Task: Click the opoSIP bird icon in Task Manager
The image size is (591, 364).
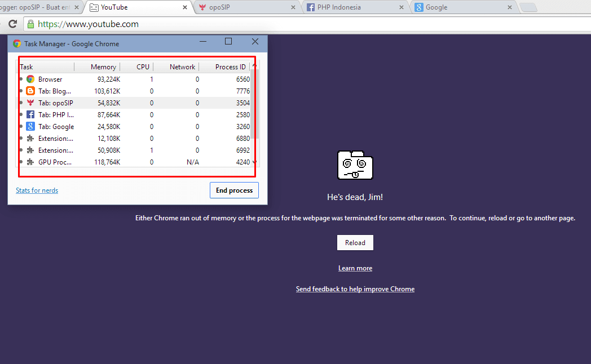Action: coord(30,103)
